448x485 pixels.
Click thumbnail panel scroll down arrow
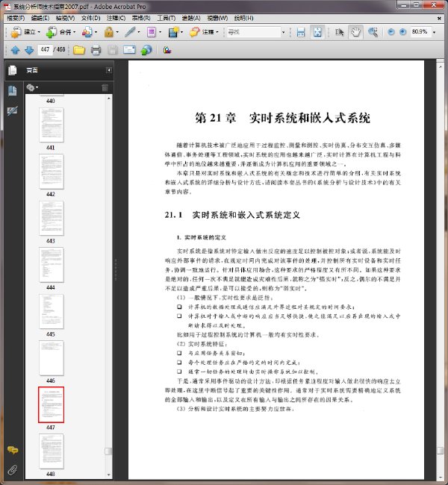tap(109, 475)
